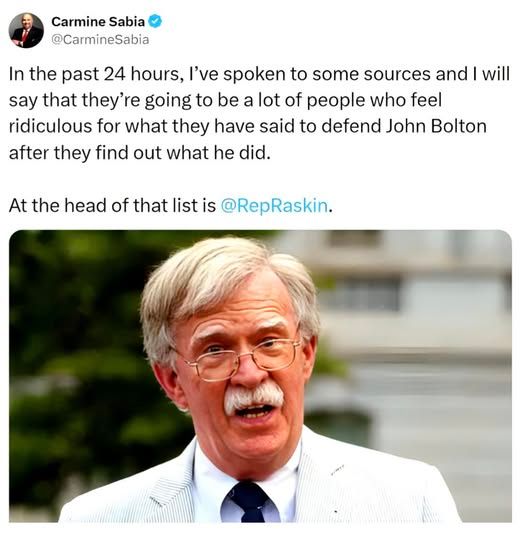
Task: Click the line "At the head of that list is"
Action: point(112,206)
